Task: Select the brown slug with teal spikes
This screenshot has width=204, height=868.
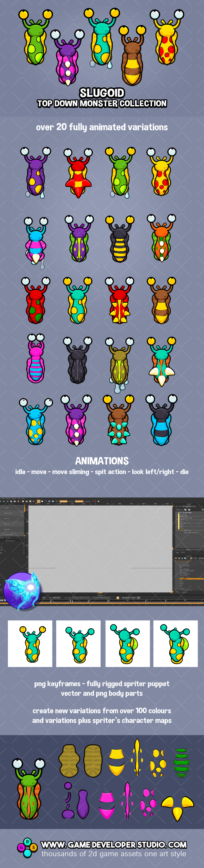Action: coord(119,419)
